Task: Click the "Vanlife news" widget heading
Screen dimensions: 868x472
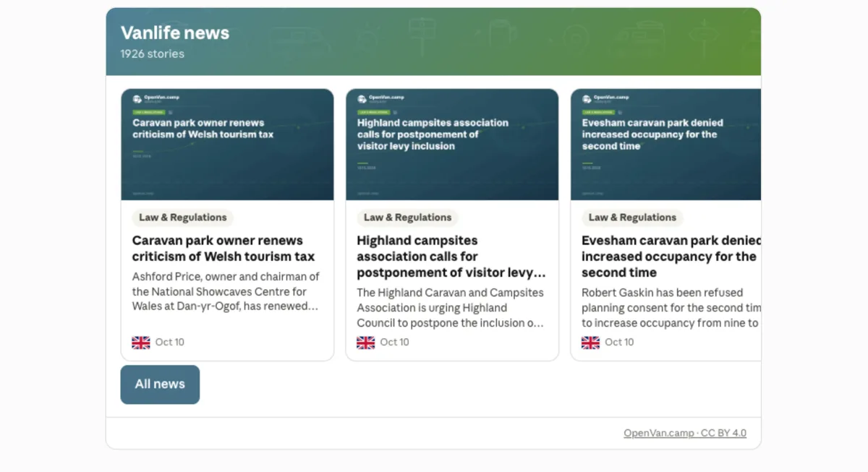Action: pos(175,33)
